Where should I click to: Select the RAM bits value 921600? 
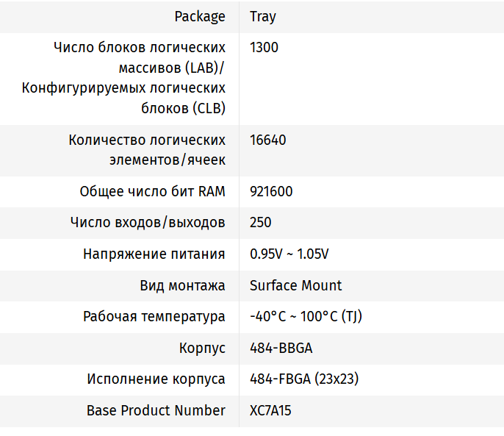click(271, 191)
